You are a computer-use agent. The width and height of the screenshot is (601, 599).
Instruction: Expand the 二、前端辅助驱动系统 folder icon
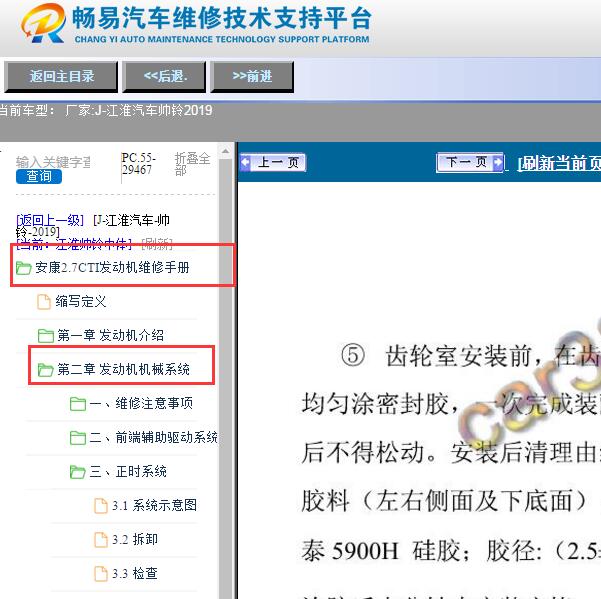point(78,438)
